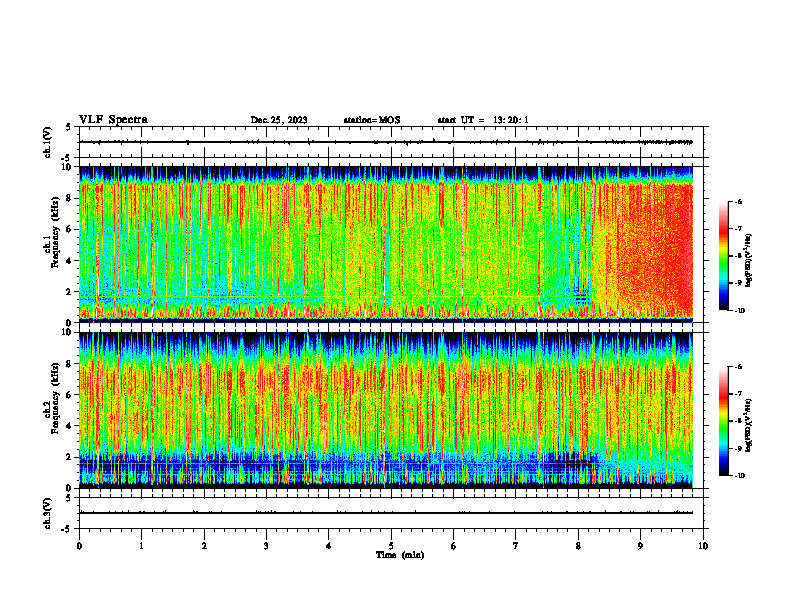792x612 pixels.
Task: Click the ch.3 voltage waveform trace
Action: (386, 513)
